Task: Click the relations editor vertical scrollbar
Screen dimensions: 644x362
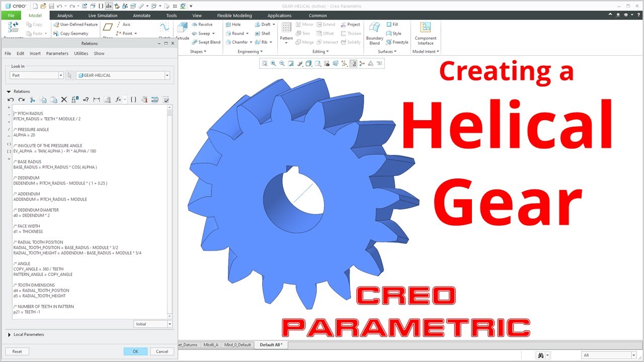Action: click(x=170, y=211)
